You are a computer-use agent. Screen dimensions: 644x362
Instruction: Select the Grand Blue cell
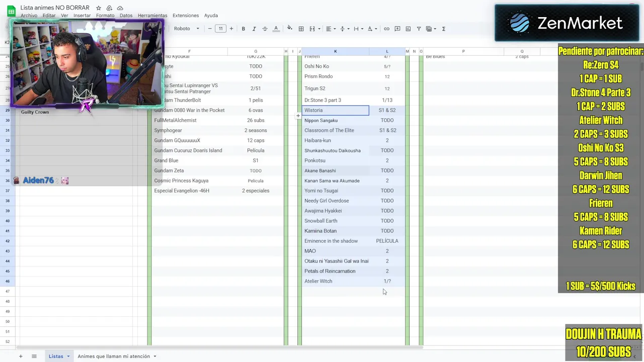click(189, 160)
